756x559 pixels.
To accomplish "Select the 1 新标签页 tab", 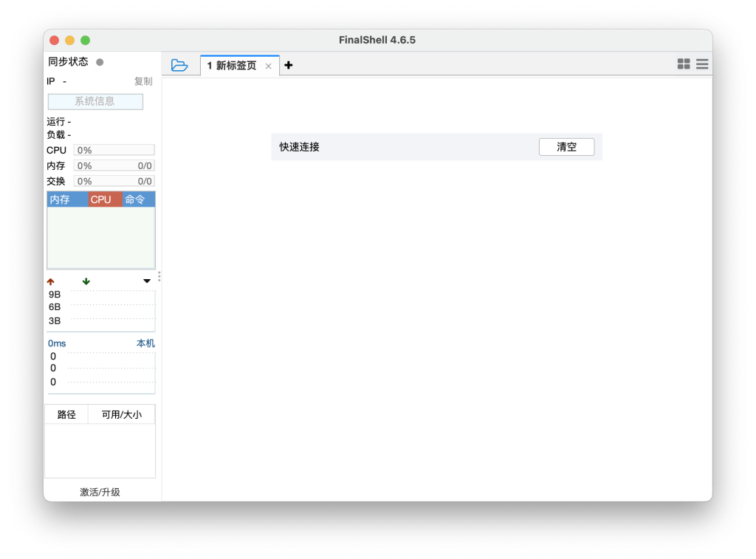I will pyautogui.click(x=232, y=66).
